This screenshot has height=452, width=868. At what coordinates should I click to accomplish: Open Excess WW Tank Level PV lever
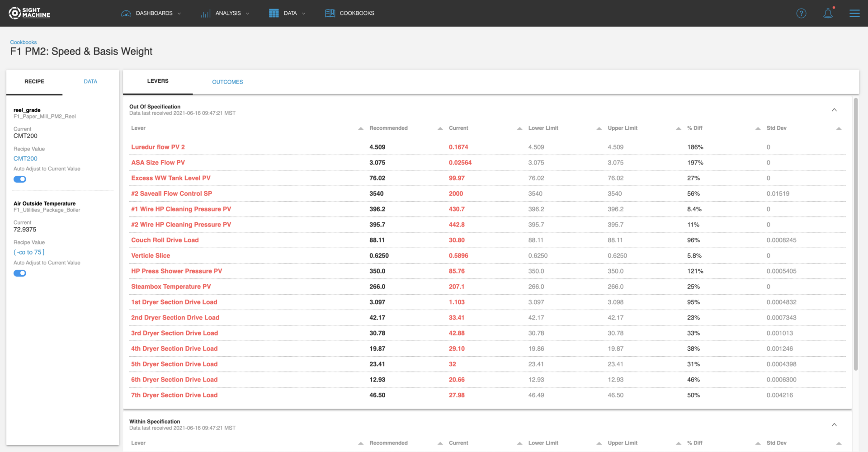(x=171, y=178)
